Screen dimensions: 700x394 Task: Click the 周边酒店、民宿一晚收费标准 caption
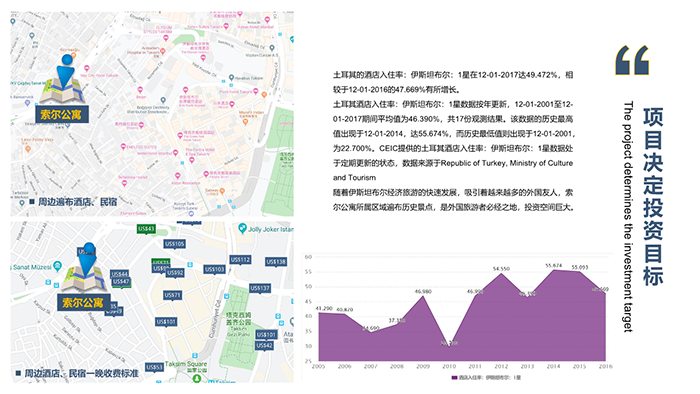81,373
